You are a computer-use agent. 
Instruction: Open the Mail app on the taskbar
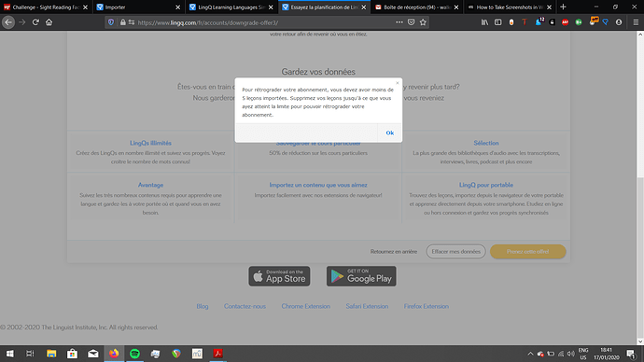[93, 354]
